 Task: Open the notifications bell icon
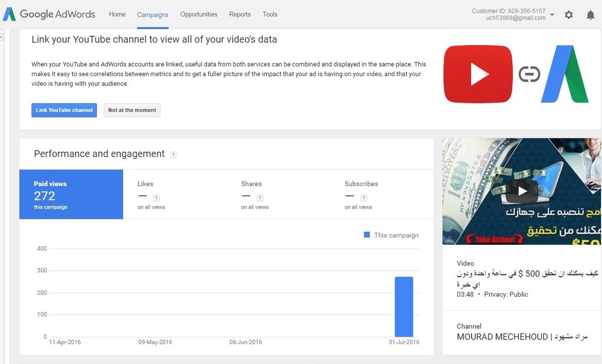point(590,15)
